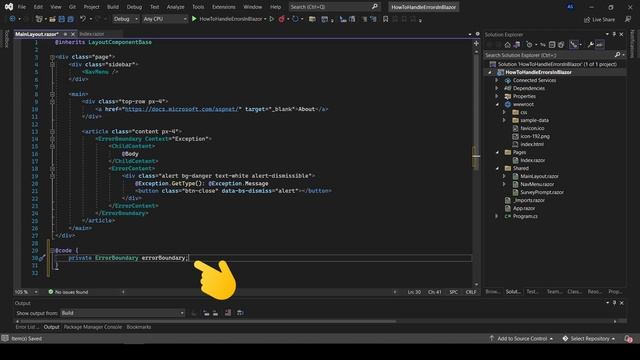Click Preview Selected Items icon

tap(599, 45)
